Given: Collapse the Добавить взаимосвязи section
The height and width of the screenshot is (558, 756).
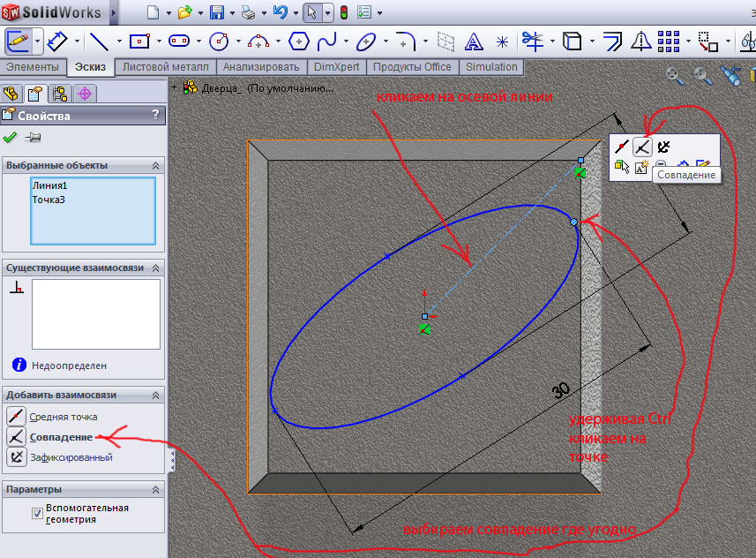Looking at the screenshot, I should [156, 395].
